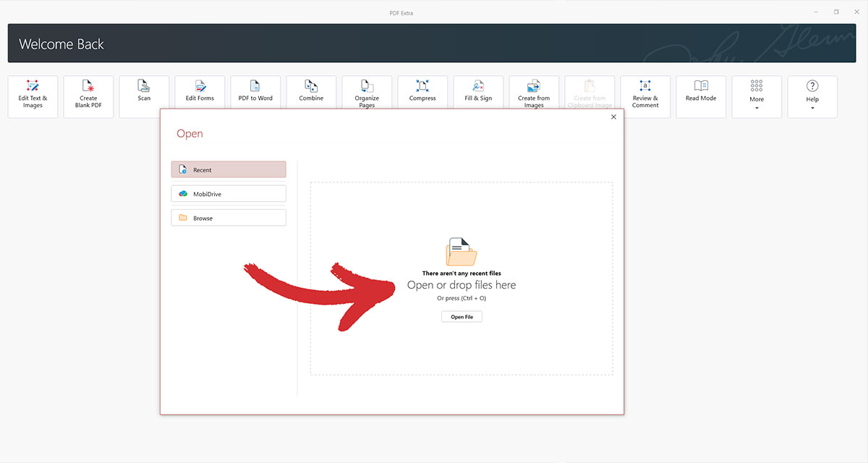The image size is (868, 463).
Task: Select the Recent tab in Open dialog
Action: pos(229,169)
